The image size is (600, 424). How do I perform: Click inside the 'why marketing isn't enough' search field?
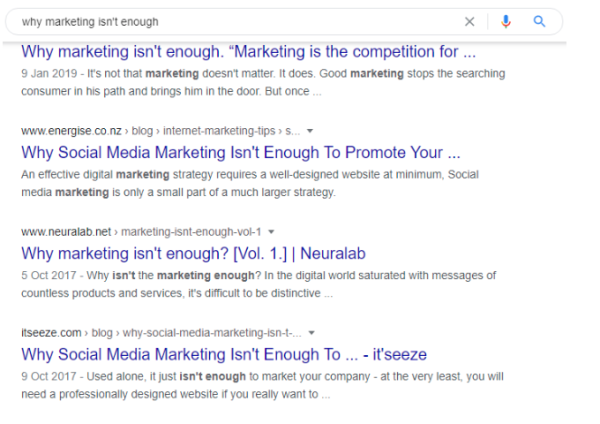[237, 22]
